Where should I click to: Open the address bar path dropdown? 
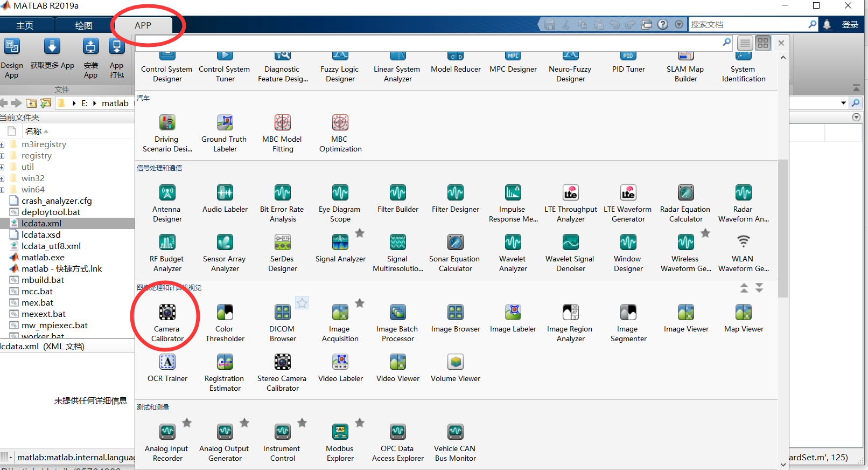(843, 103)
